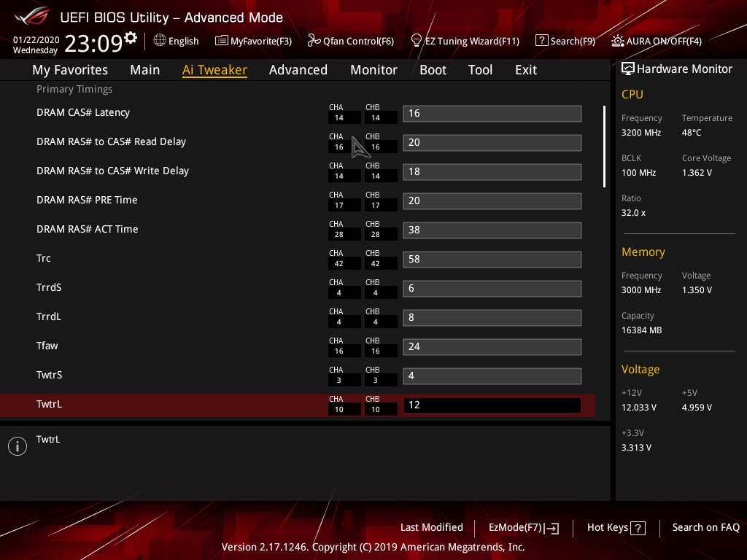Select the Trc row label

click(43, 258)
